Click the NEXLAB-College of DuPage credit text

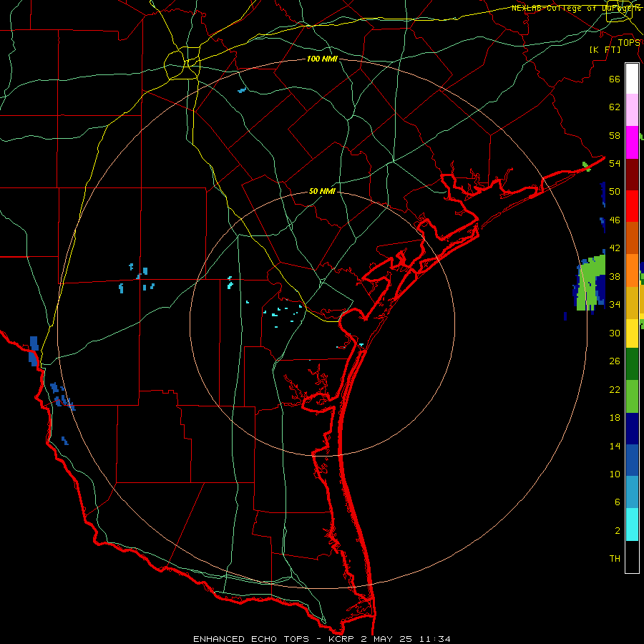coord(576,8)
